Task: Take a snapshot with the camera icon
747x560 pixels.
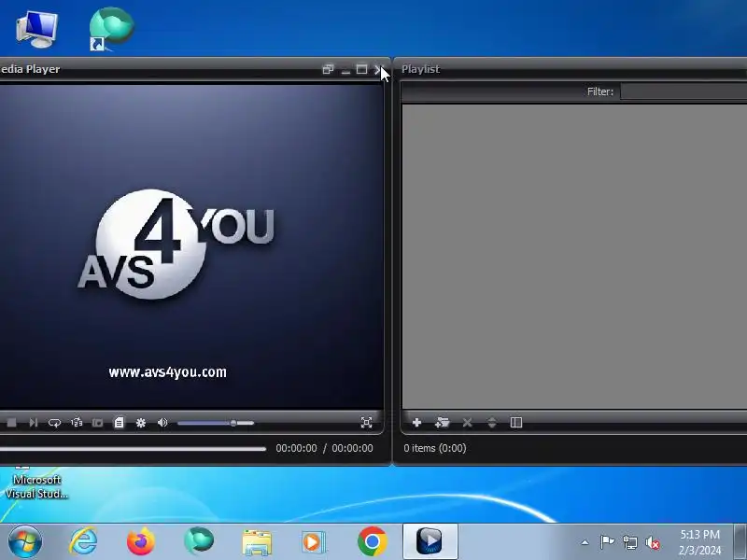Action: (x=97, y=423)
